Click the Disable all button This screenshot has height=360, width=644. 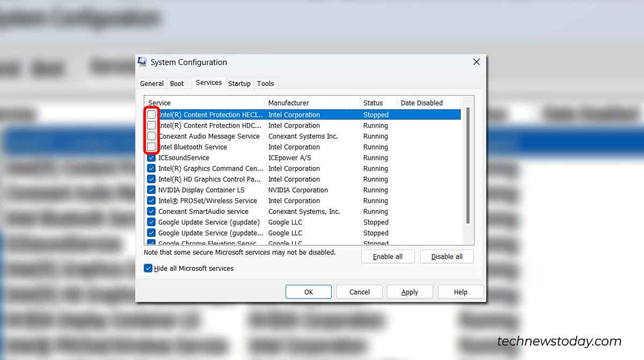[447, 256]
